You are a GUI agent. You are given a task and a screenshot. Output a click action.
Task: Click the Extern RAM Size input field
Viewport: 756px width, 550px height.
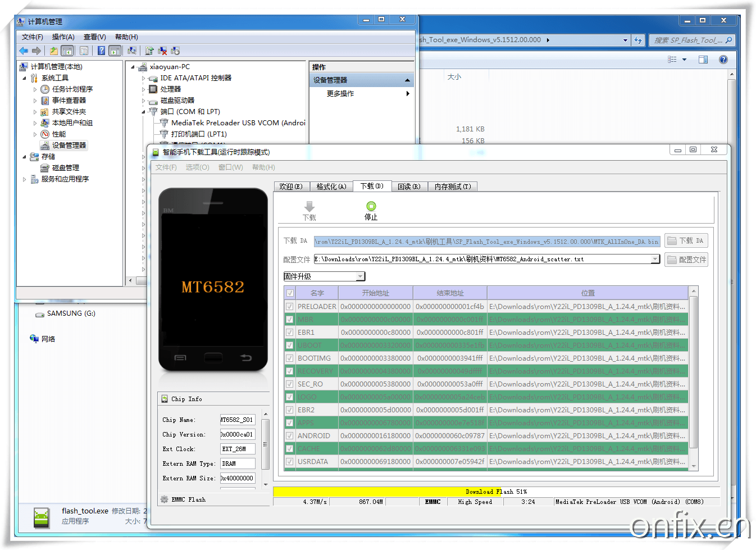(238, 478)
